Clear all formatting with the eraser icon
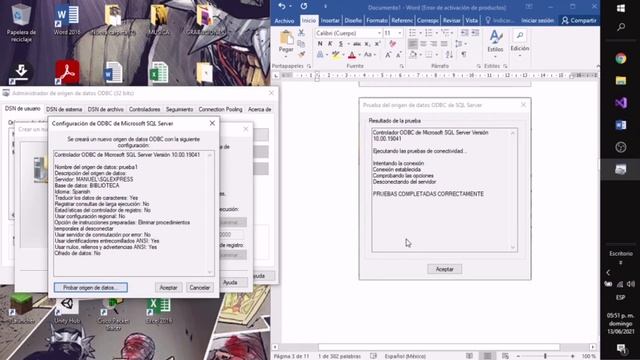 [393, 44]
